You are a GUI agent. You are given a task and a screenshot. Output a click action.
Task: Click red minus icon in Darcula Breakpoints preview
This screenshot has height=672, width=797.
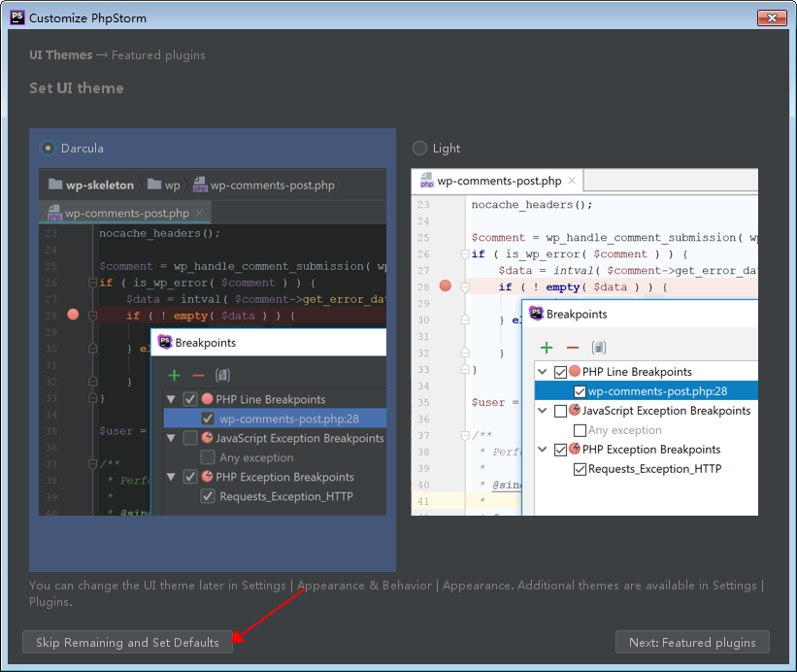(x=198, y=375)
